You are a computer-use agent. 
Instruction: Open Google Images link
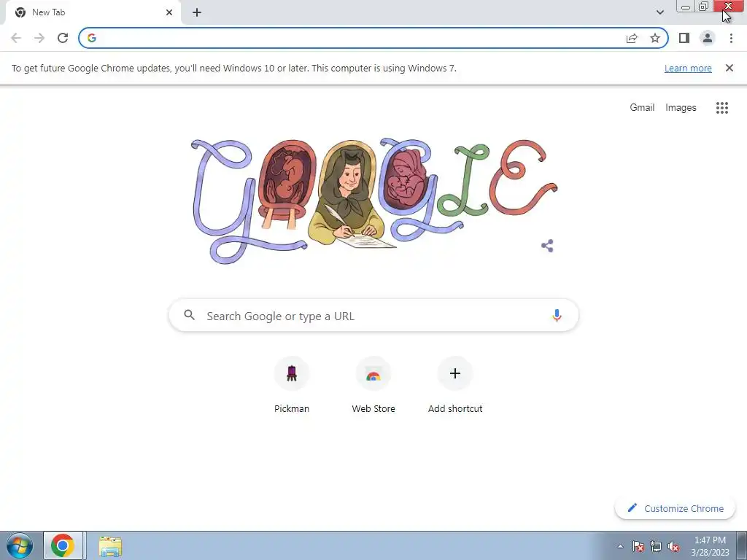(x=681, y=108)
